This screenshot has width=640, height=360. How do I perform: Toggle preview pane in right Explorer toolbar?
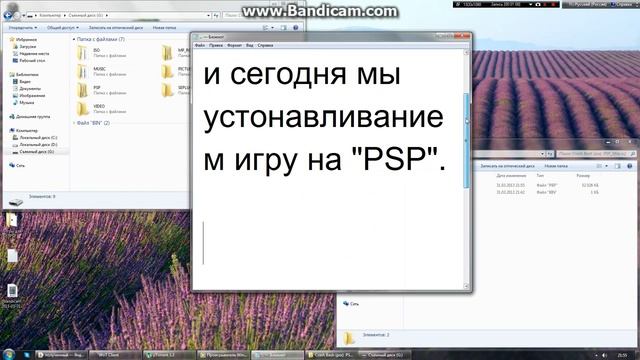point(618,166)
